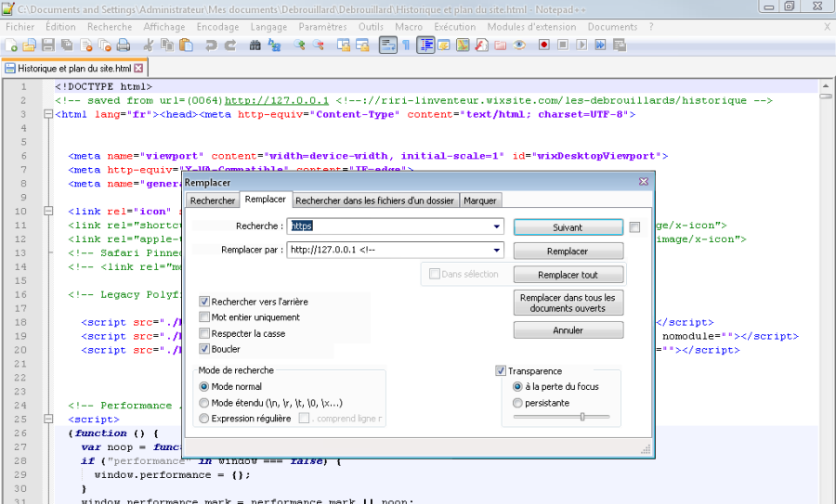
Task: Tick the checkbox next to Suivant button
Action: [x=634, y=227]
